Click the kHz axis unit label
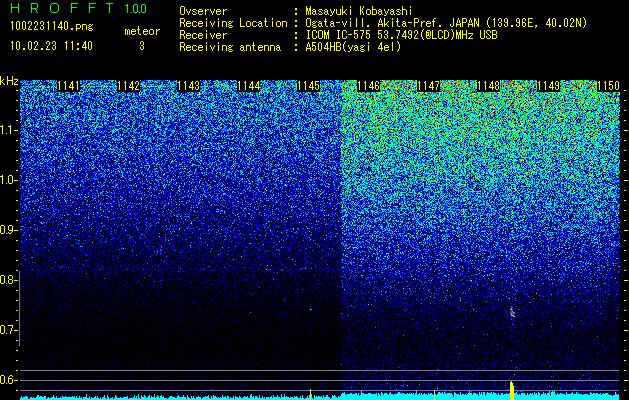 point(9,81)
